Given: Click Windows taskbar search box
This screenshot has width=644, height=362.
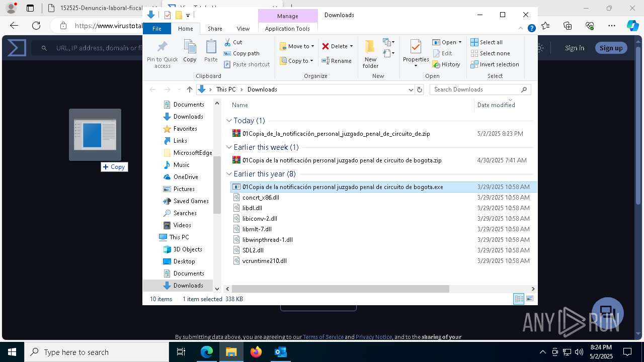Looking at the screenshot, I should point(97,352).
